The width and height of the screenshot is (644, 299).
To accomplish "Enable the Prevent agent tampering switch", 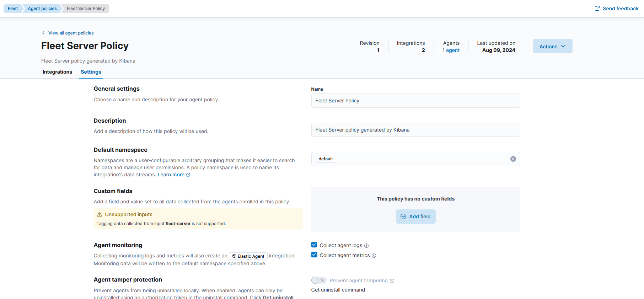I will 318,280.
